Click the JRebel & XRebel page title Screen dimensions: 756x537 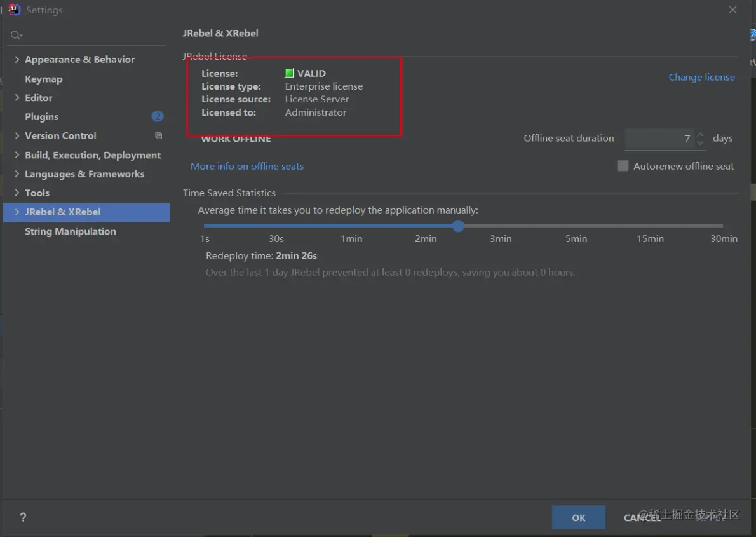pos(220,33)
